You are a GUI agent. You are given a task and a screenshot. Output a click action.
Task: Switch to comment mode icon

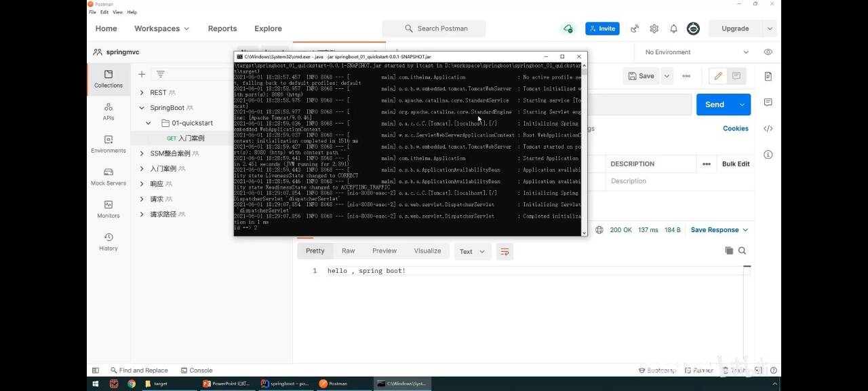click(x=737, y=76)
